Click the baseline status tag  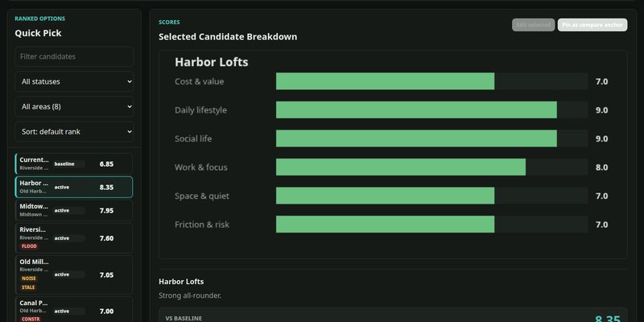click(x=68, y=164)
